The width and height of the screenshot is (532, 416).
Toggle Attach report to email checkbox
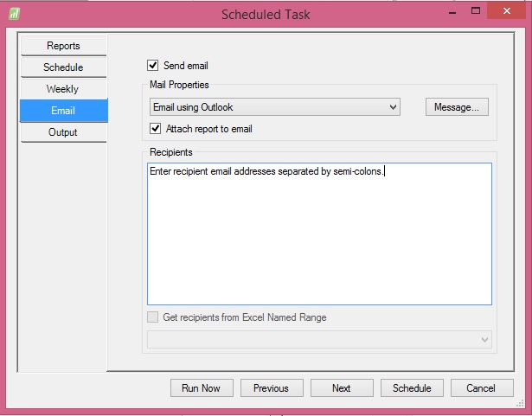[x=156, y=129]
